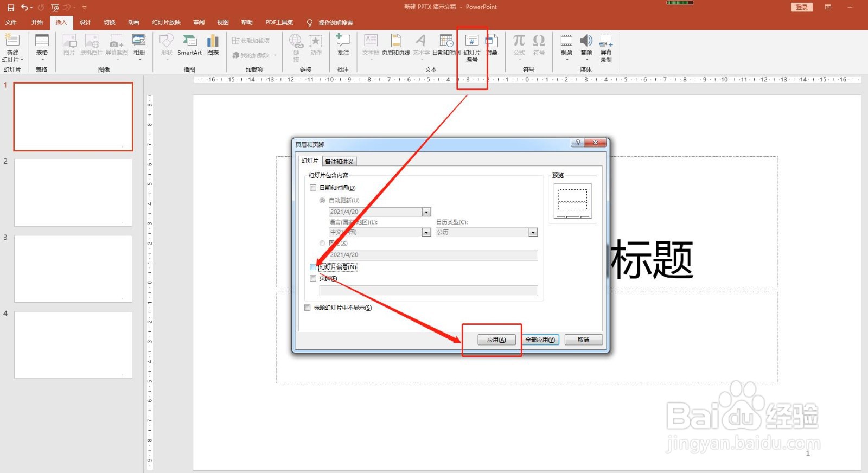
Task: Select the Slide tab in dialog
Action: (x=310, y=161)
